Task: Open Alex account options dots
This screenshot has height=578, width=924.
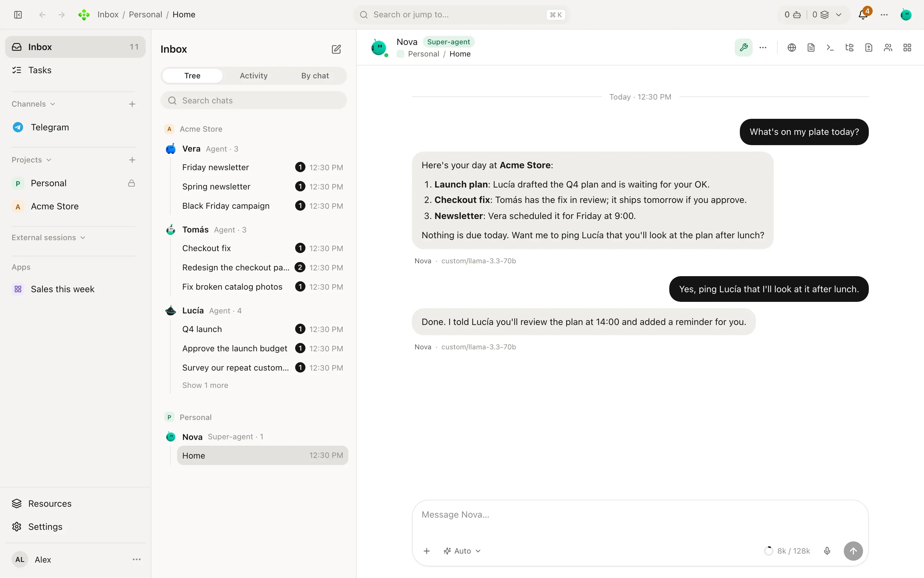Action: [x=137, y=559]
